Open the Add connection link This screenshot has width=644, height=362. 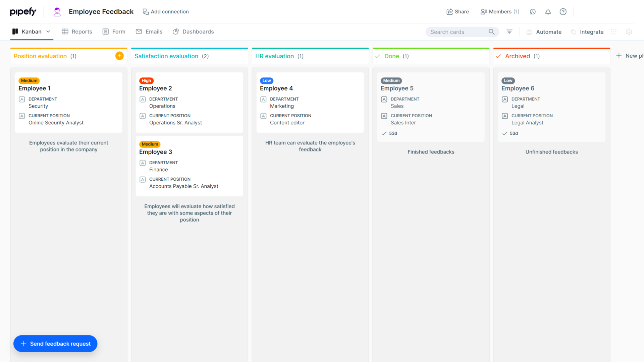[x=166, y=11]
